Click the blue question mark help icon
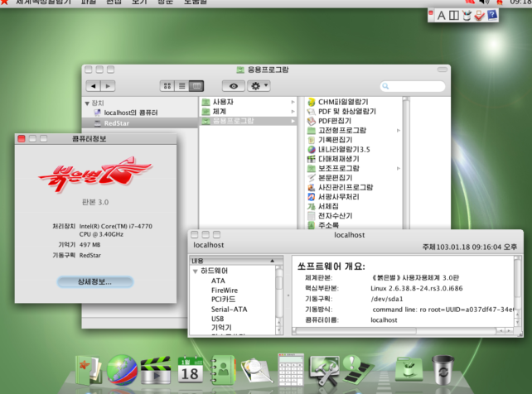532x394 pixels. pyautogui.click(x=492, y=15)
